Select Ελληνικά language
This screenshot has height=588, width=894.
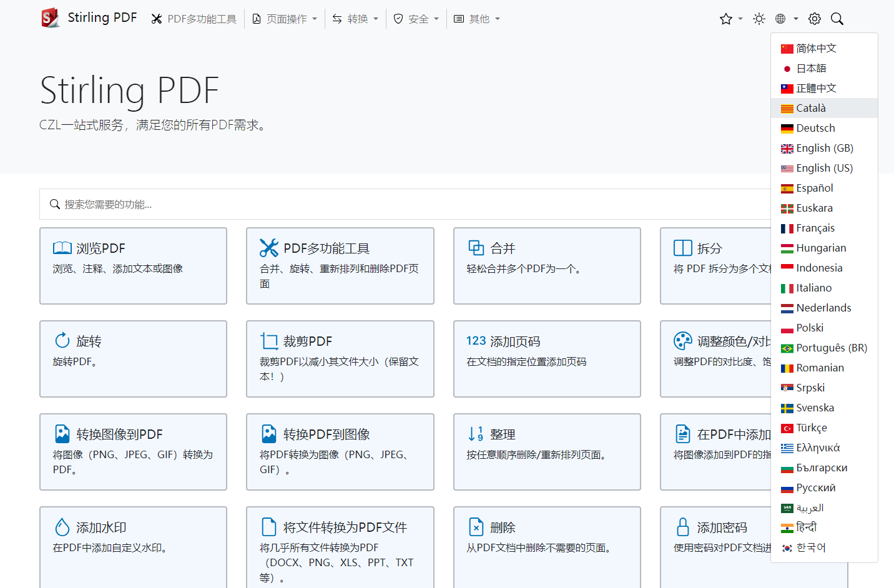point(824,448)
